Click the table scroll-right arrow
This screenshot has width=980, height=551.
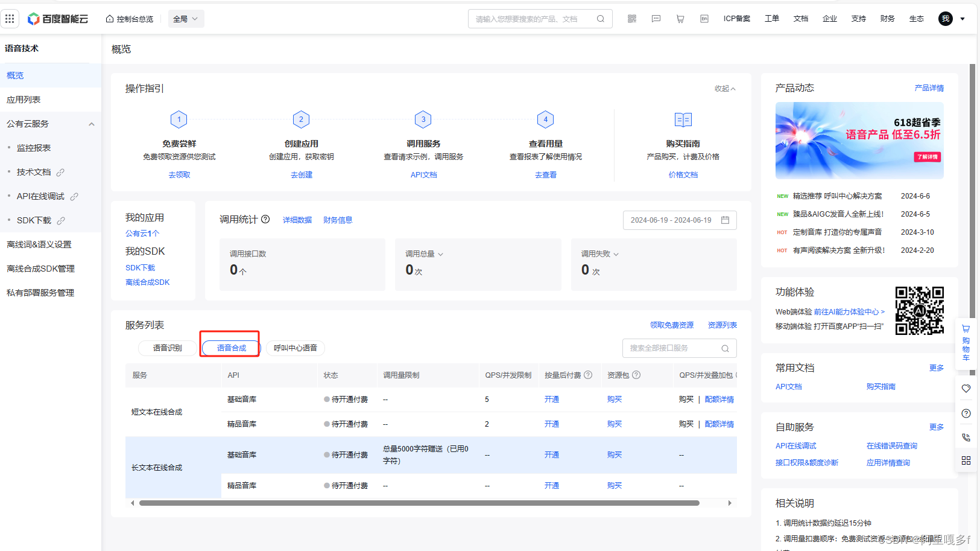pos(730,503)
